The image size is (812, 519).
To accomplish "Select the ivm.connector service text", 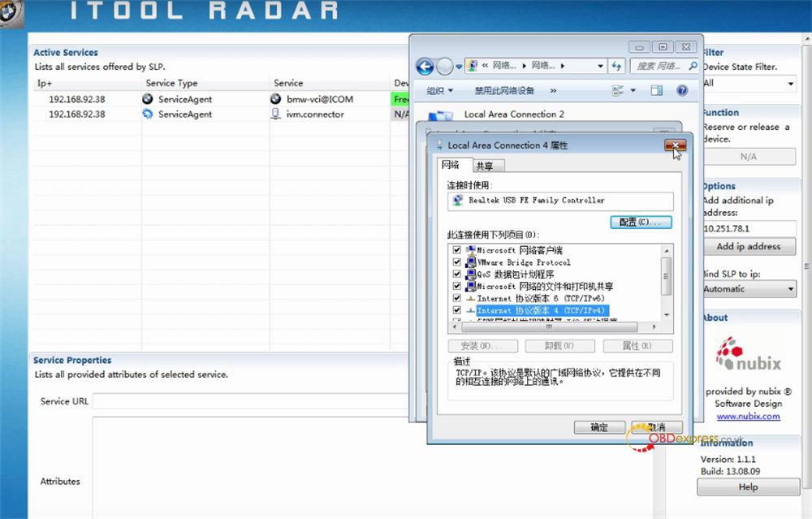I will (x=315, y=115).
